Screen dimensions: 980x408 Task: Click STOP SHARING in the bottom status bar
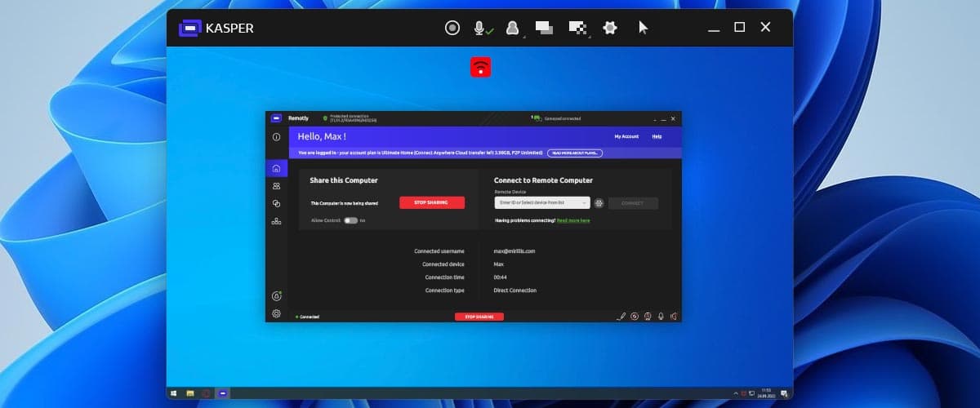[479, 317]
